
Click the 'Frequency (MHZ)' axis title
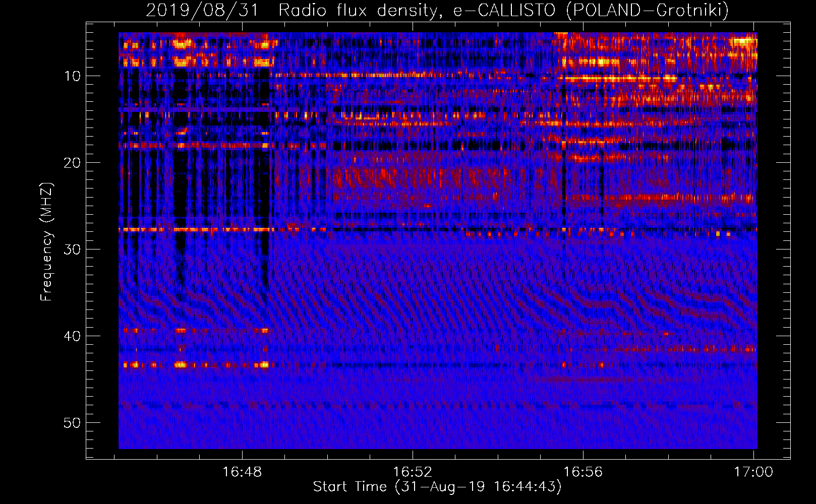(46, 242)
